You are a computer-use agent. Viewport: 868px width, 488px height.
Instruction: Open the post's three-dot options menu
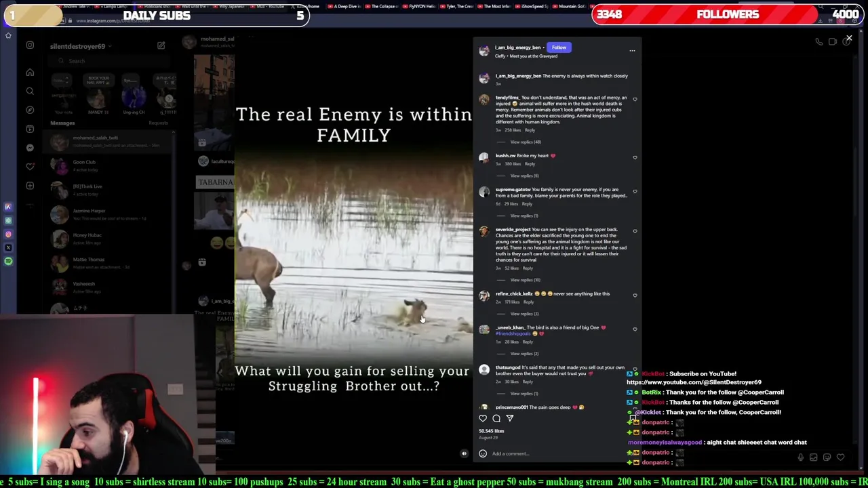[x=632, y=50]
